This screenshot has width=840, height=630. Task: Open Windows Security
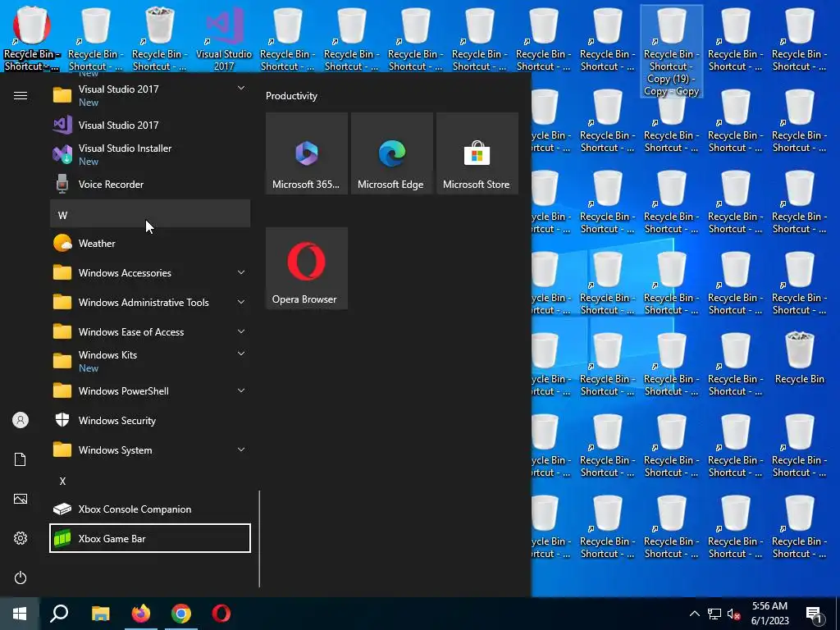click(x=150, y=421)
